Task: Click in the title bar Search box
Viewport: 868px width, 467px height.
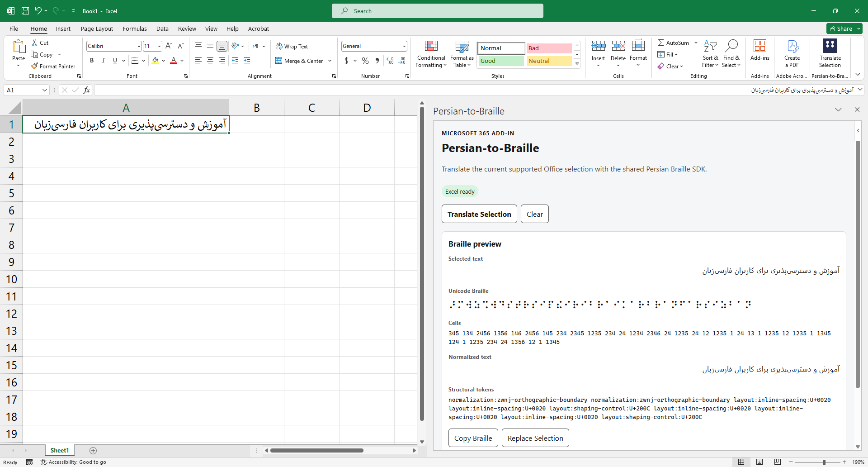Action: tap(437, 11)
